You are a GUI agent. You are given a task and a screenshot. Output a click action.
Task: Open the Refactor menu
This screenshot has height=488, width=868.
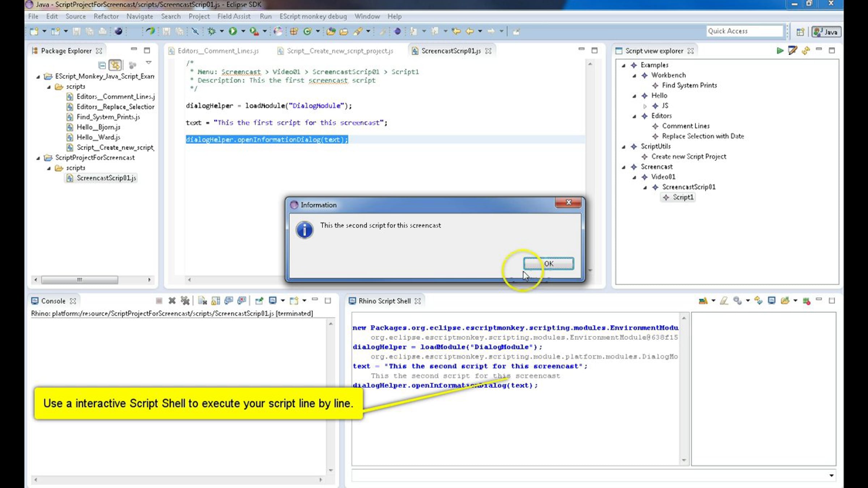(x=106, y=16)
